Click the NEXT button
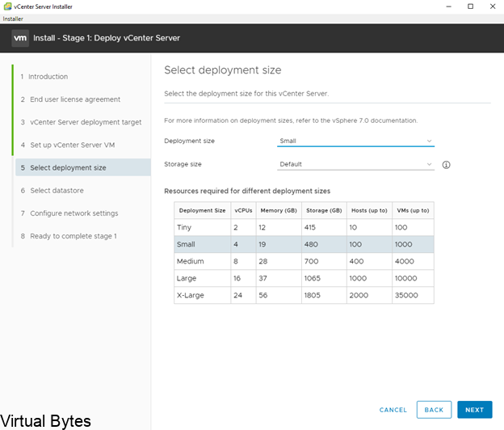This screenshot has width=504, height=430. pyautogui.click(x=474, y=410)
